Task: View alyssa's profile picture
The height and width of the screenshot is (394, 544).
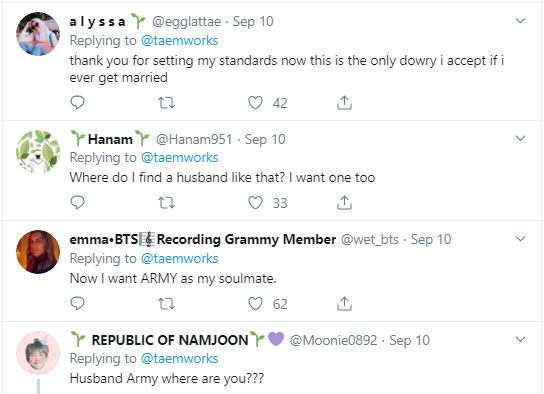Action: click(x=38, y=34)
